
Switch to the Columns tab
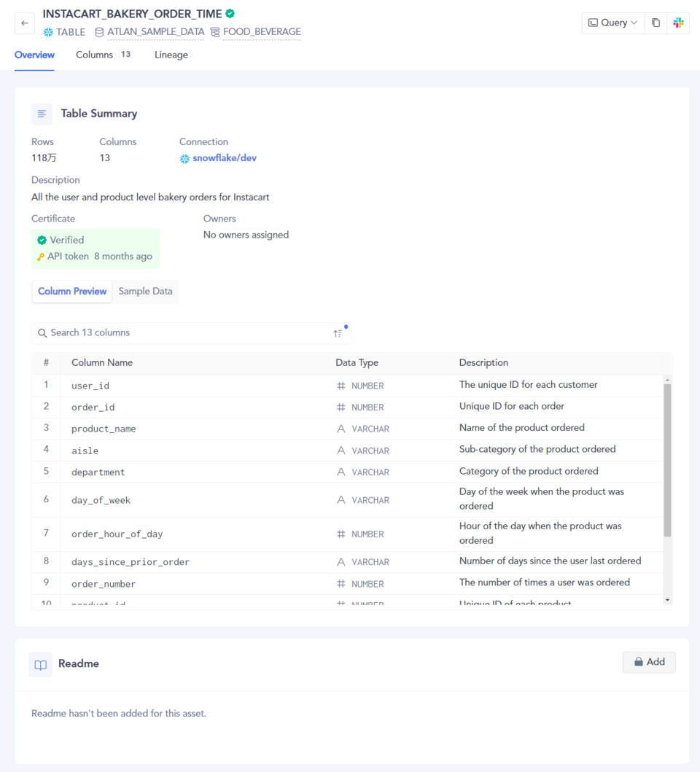94,55
